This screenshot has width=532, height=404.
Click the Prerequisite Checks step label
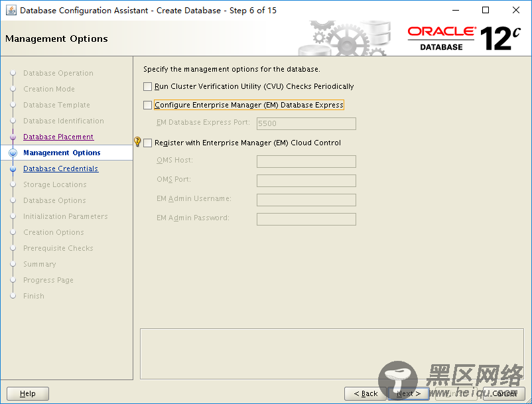[58, 248]
